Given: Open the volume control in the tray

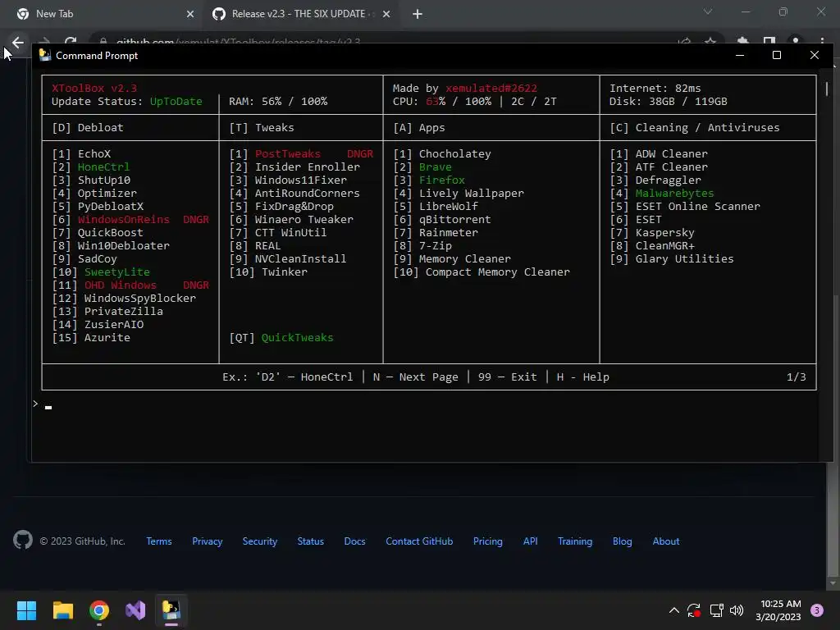Looking at the screenshot, I should [x=737, y=610].
